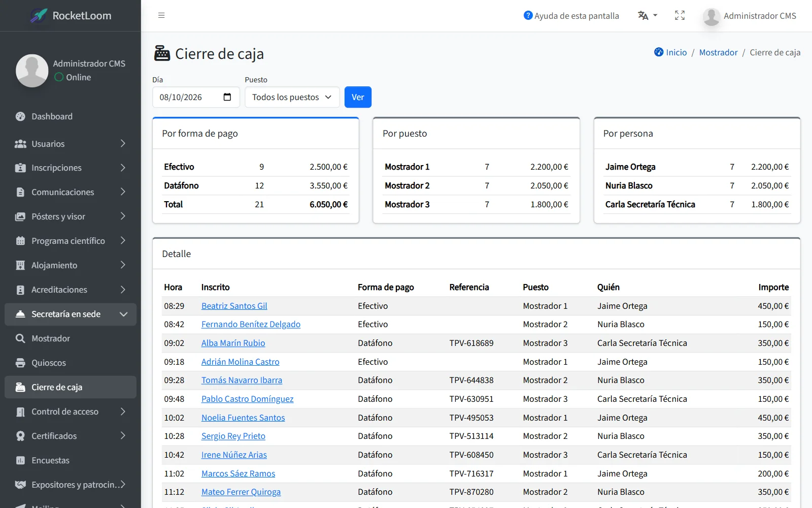Expand the Certificados submenu chevron

(x=123, y=436)
